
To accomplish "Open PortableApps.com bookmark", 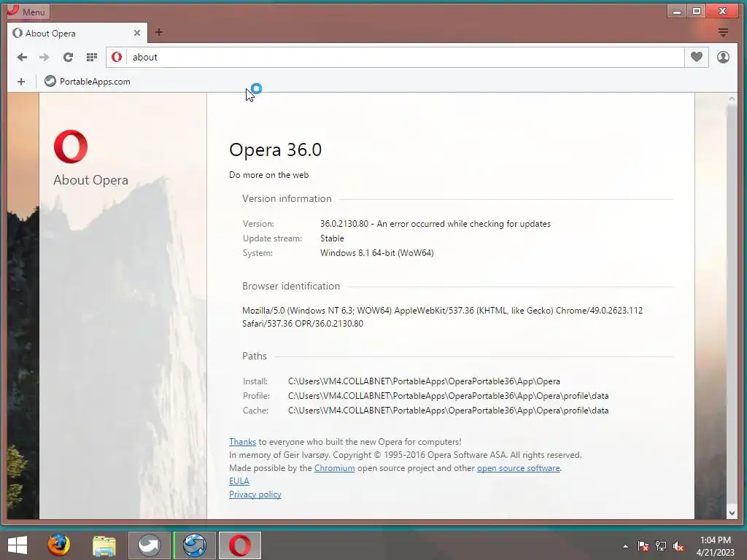I will (88, 82).
